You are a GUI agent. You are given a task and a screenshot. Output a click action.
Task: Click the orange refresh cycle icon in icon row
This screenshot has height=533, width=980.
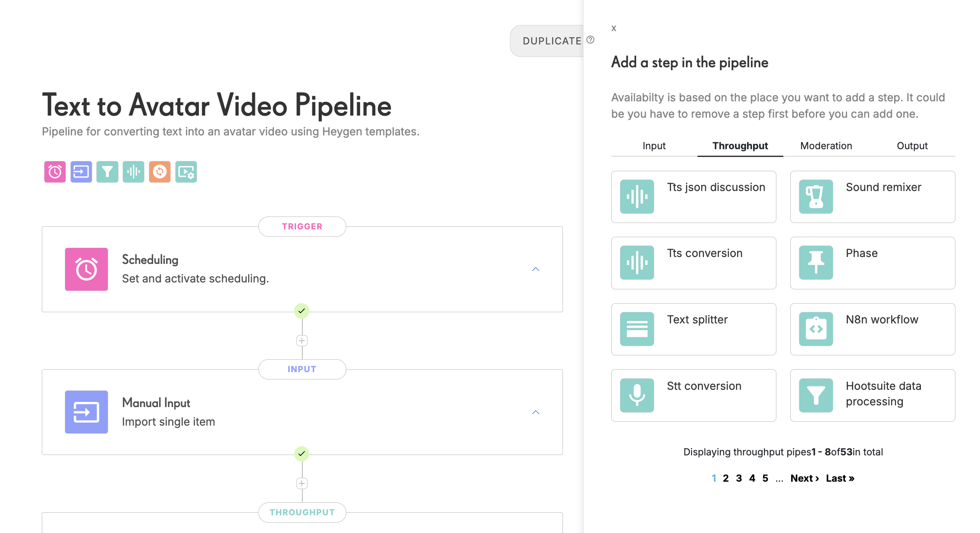pos(160,172)
